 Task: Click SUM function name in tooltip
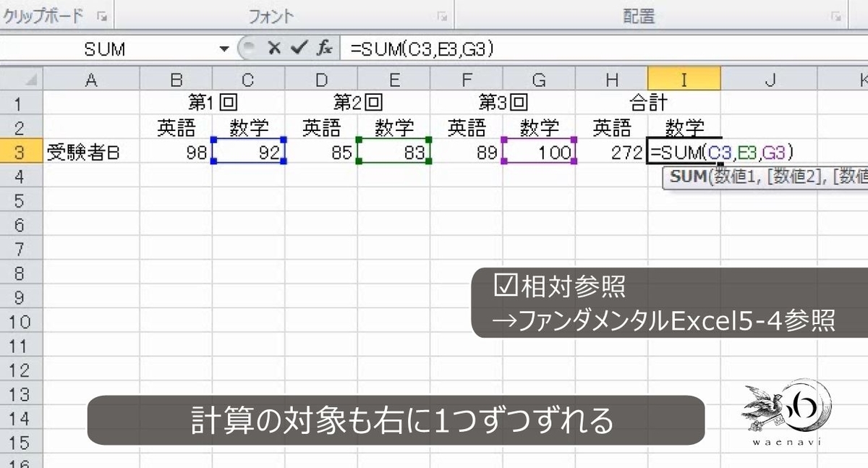click(x=689, y=177)
